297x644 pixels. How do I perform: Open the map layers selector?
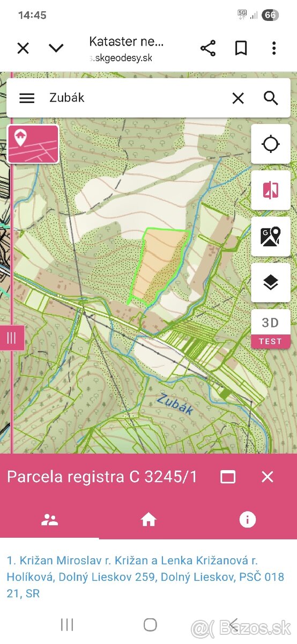pyautogui.click(x=271, y=283)
